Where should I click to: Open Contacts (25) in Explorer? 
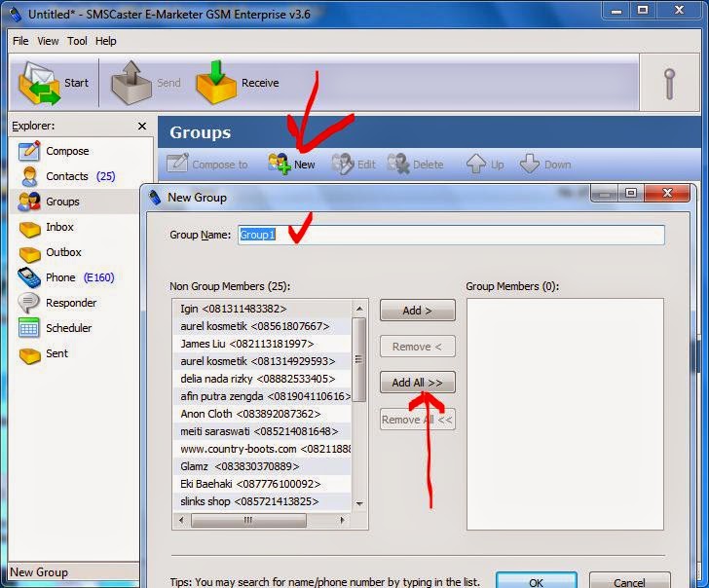[66, 176]
